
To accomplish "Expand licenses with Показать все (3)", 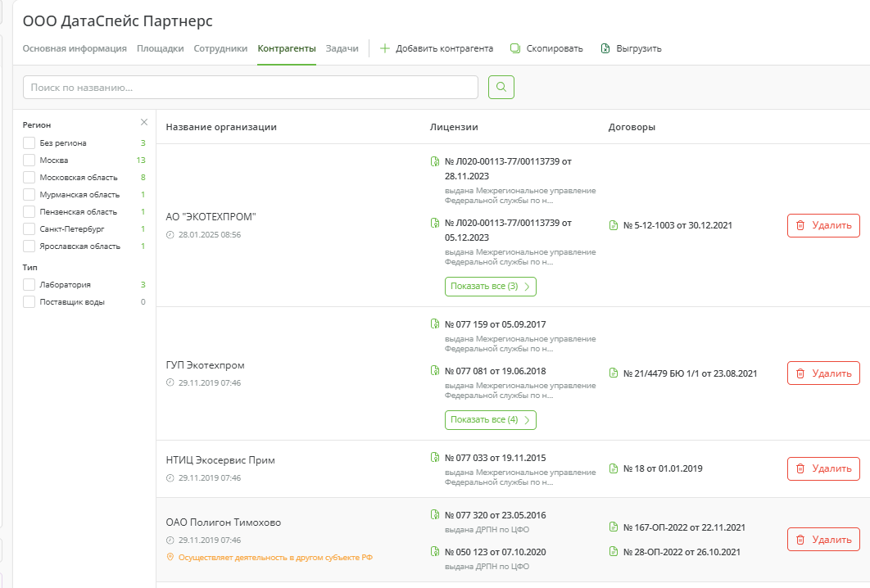I will 490,287.
